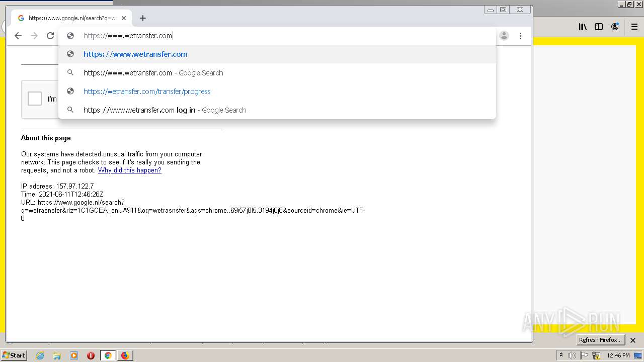Choose the wetransfer.com/transfer/progress suggestion
The image size is (644, 362).
[x=277, y=92]
